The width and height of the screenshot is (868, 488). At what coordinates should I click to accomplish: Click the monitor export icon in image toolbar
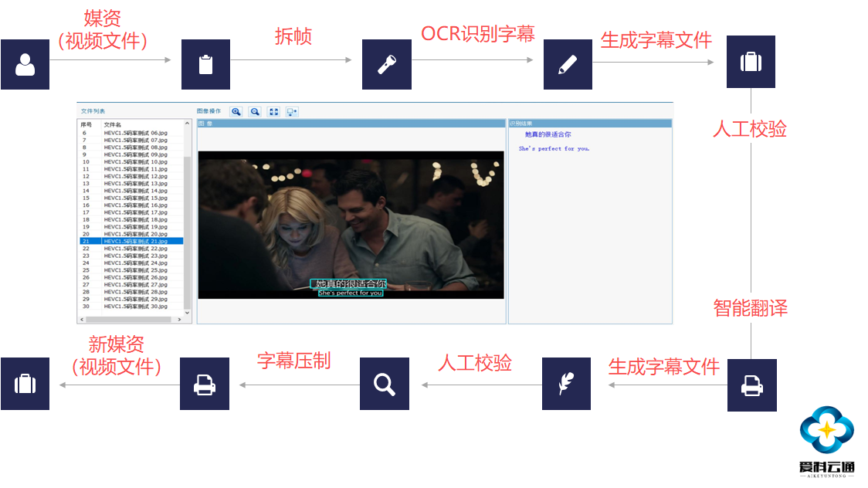(292, 112)
